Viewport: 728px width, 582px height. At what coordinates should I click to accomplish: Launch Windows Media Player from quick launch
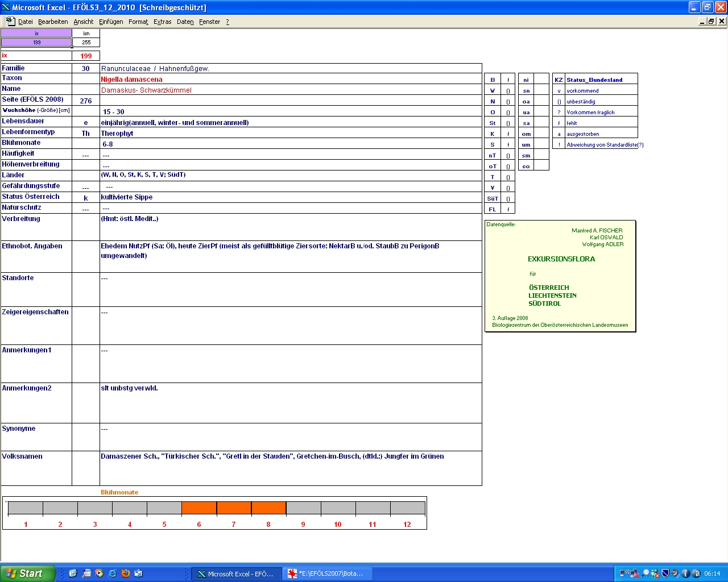[100, 573]
